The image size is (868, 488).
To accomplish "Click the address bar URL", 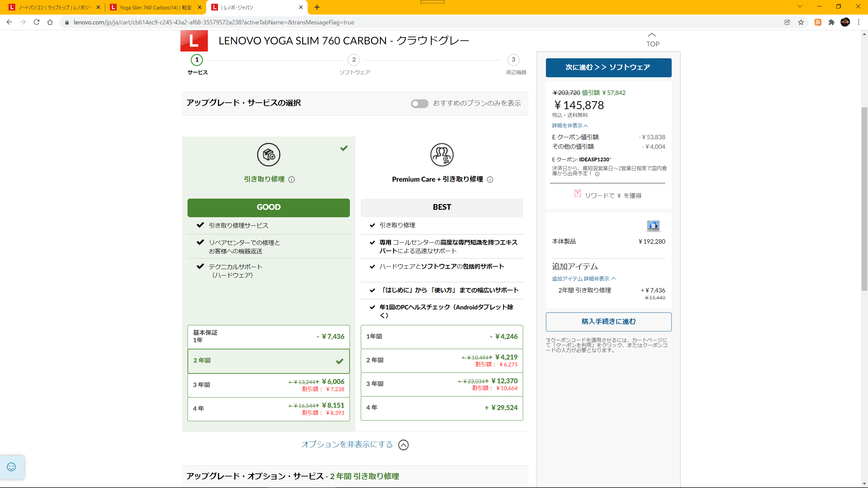I will (x=214, y=22).
